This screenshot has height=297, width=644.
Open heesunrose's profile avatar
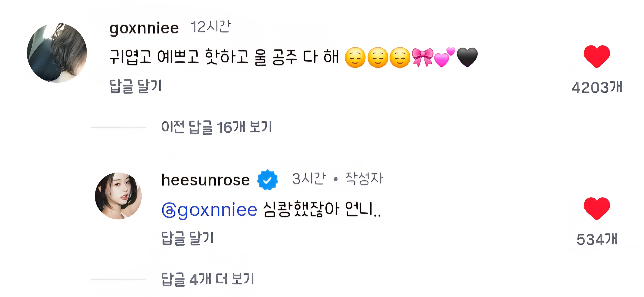tap(118, 196)
